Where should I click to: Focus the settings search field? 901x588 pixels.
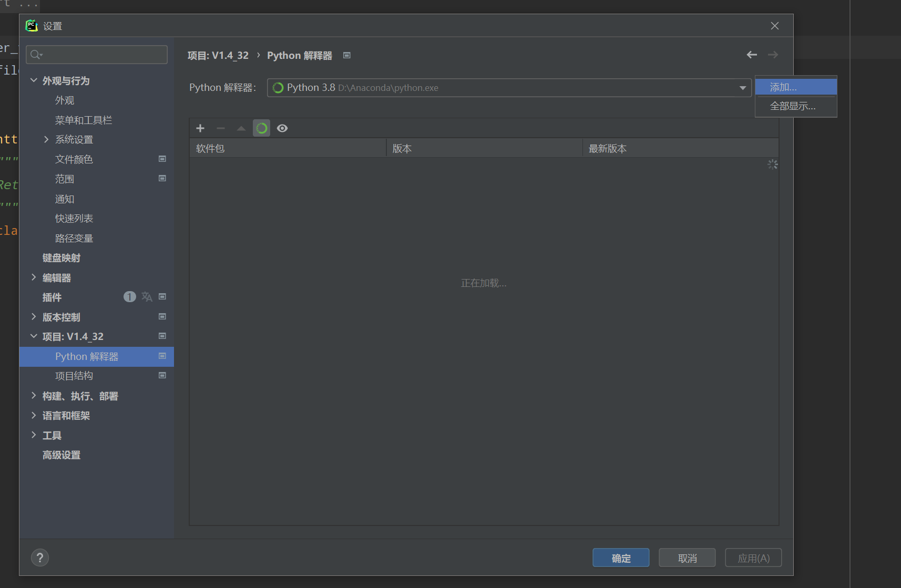point(97,55)
